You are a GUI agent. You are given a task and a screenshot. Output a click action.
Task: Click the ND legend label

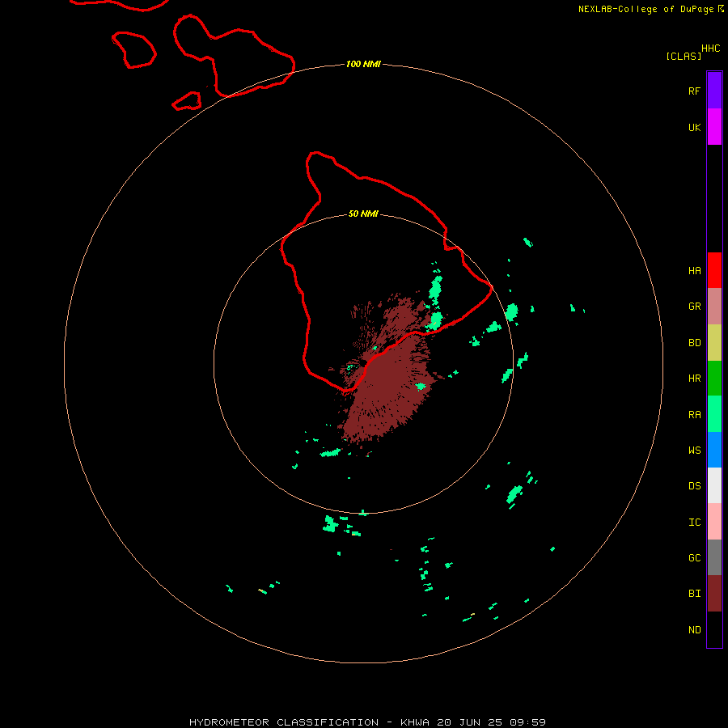tap(694, 630)
